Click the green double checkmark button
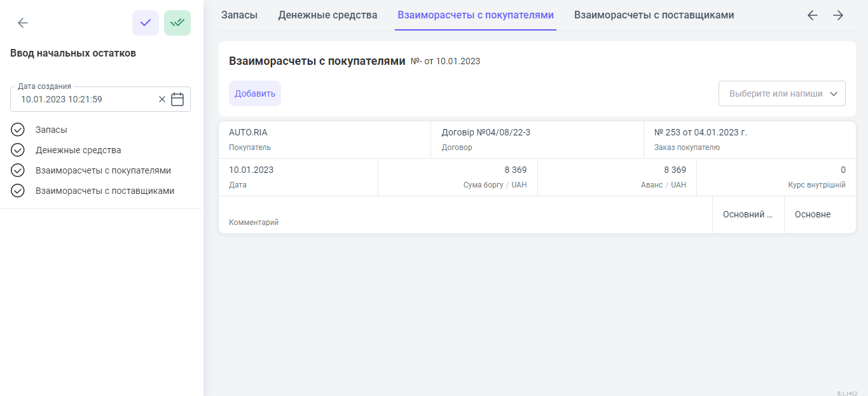Screen dimensions: 868x396 [x=177, y=23]
